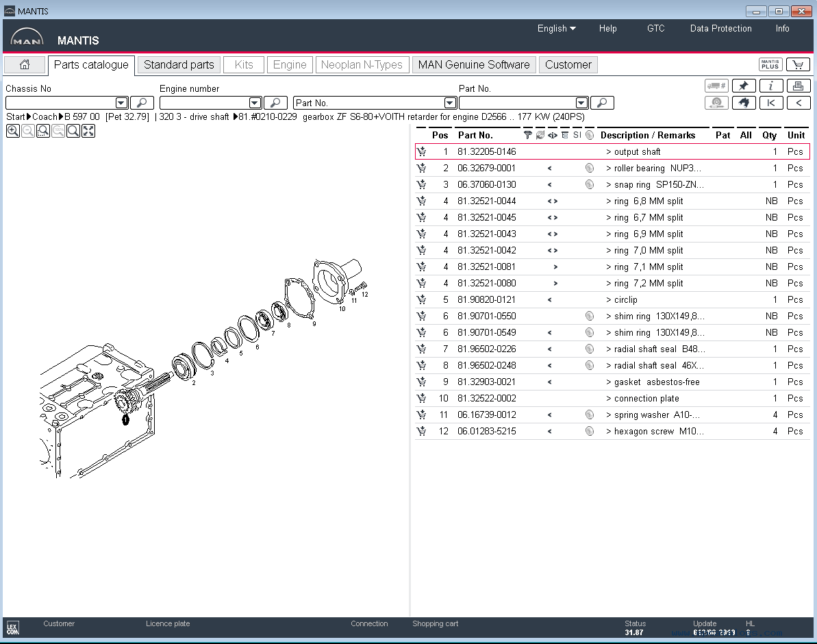Open the shopping cart icon in the tab row
This screenshot has width=817, height=644.
pos(798,64)
